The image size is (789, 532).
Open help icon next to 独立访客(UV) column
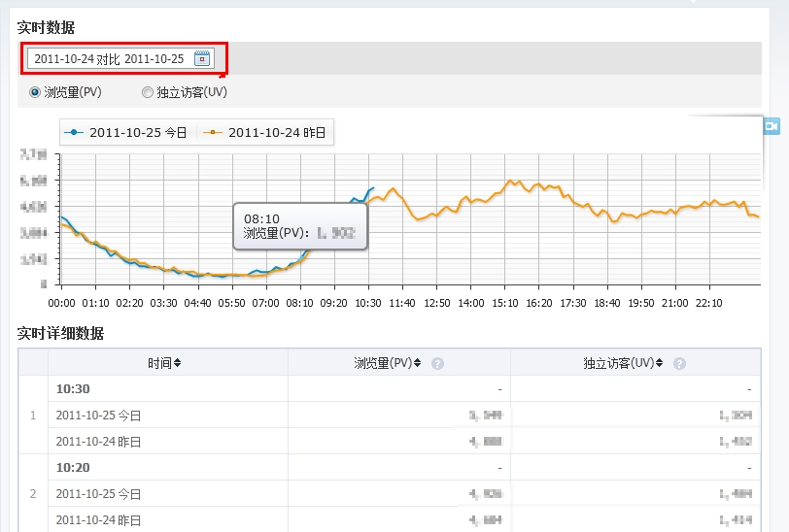click(679, 363)
